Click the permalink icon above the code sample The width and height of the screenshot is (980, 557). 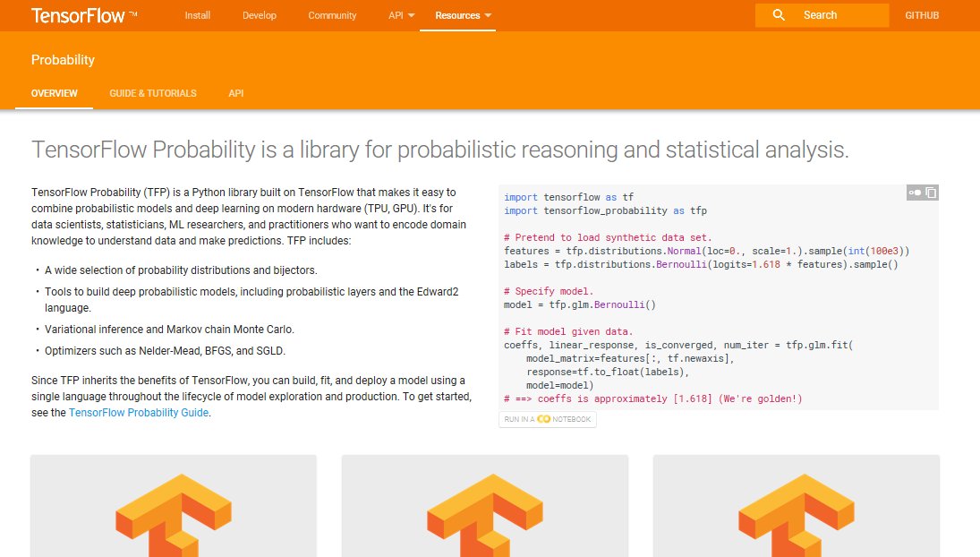(914, 192)
